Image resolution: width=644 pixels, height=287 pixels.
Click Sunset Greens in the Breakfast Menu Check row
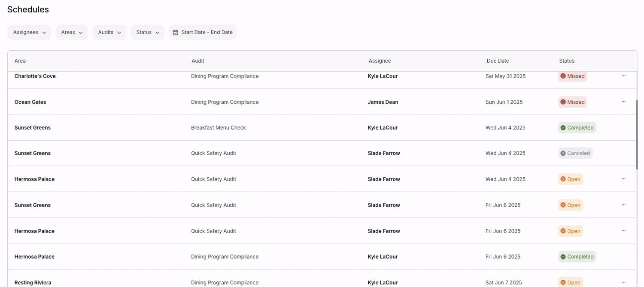33,127
